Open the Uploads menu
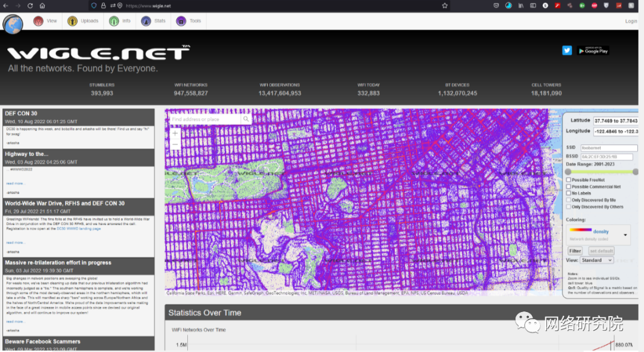Viewport: 644px width, 352px height. pyautogui.click(x=83, y=21)
